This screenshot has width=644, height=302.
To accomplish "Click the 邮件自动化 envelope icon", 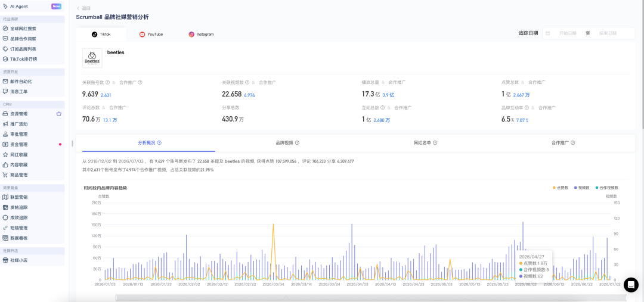I will click(5, 81).
